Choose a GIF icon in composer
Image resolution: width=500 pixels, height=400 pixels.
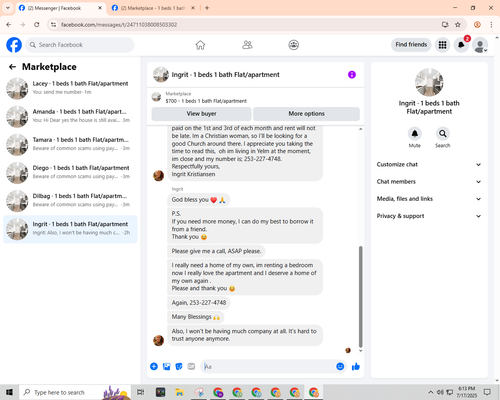tap(191, 367)
